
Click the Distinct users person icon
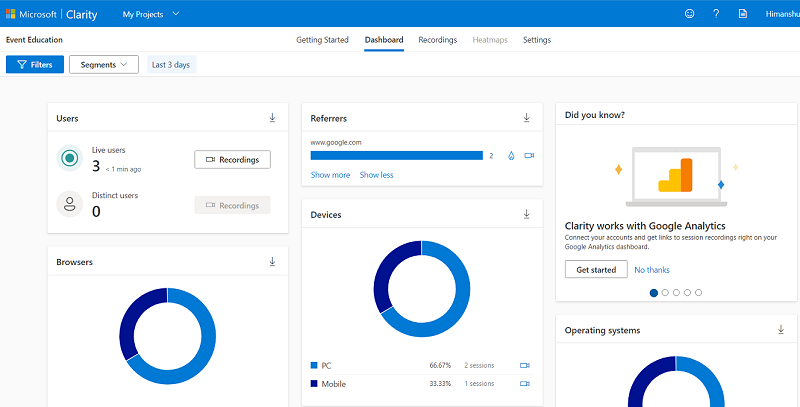70,204
